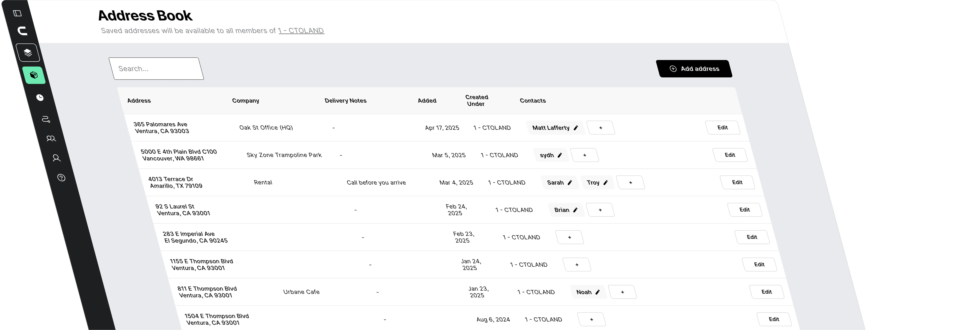980x330 pixels.
Task: Select the Rental company cell
Action: 263,183
